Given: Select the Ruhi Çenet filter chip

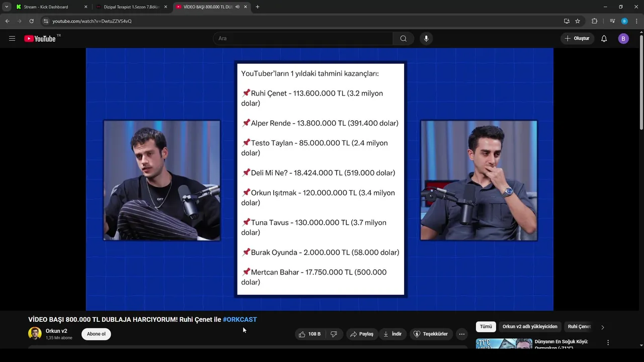Looking at the screenshot, I should (x=579, y=327).
